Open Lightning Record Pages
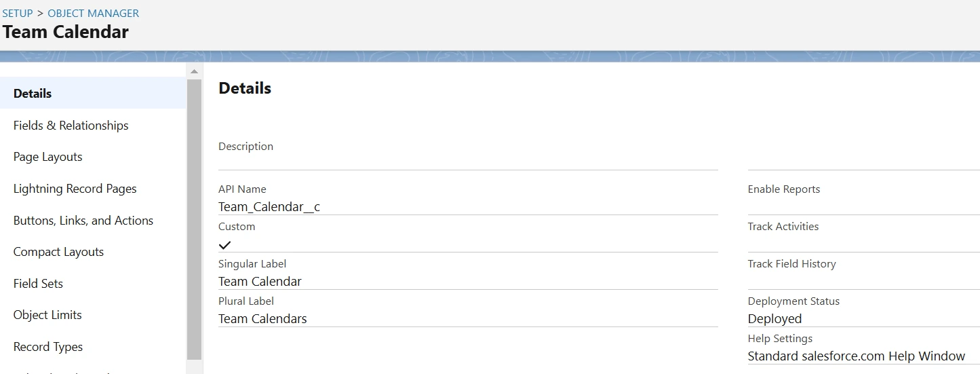The width and height of the screenshot is (980, 374). 75,189
